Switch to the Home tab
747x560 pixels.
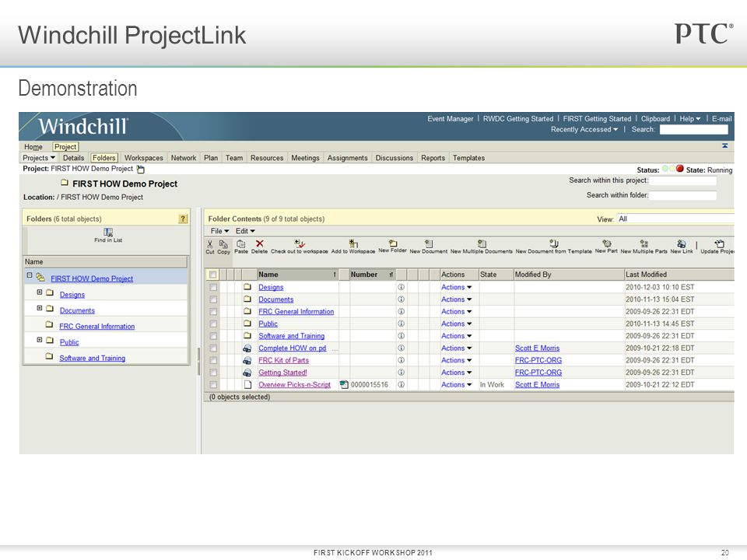tap(33, 147)
